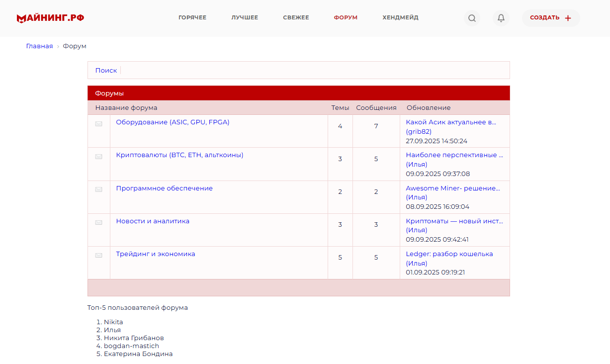This screenshot has height=364, width=610.
Task: Open the Поиск forum search link
Action: click(x=106, y=71)
